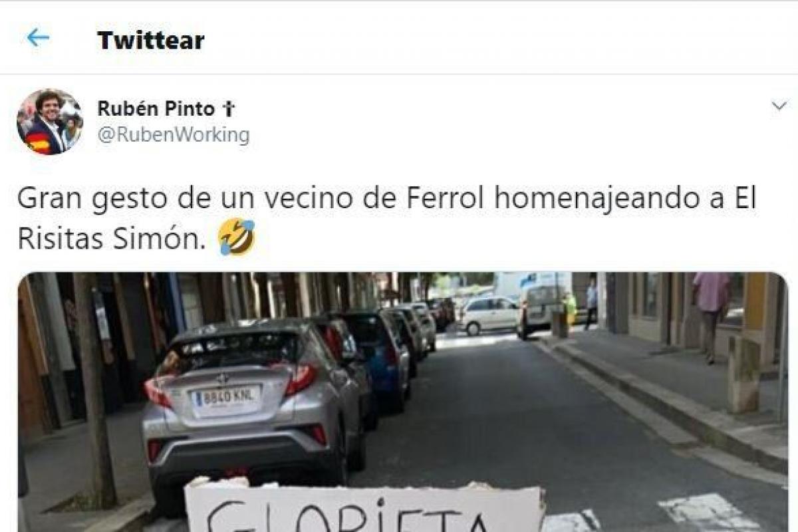Screen dimensions: 798x532
Task: Click the laughing emoji in tweet
Action: [x=237, y=238]
